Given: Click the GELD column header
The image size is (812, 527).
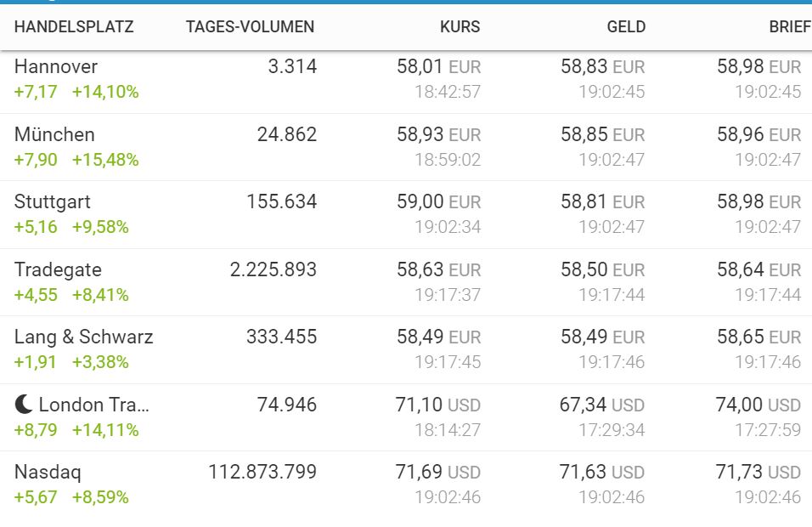Looking at the screenshot, I should coord(626,27).
